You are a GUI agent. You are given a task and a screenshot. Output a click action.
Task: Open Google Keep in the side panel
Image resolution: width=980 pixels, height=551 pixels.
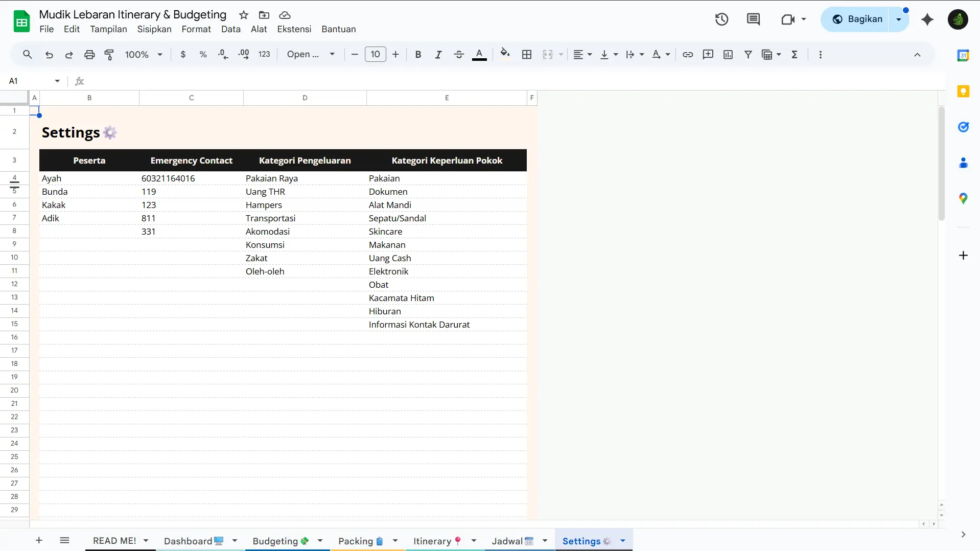964,91
